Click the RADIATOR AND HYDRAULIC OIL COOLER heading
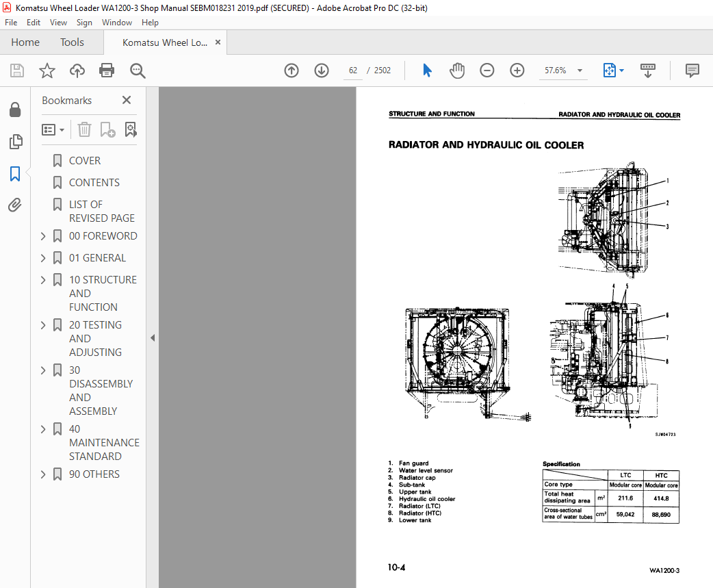This screenshot has height=588, width=713. pos(486,145)
